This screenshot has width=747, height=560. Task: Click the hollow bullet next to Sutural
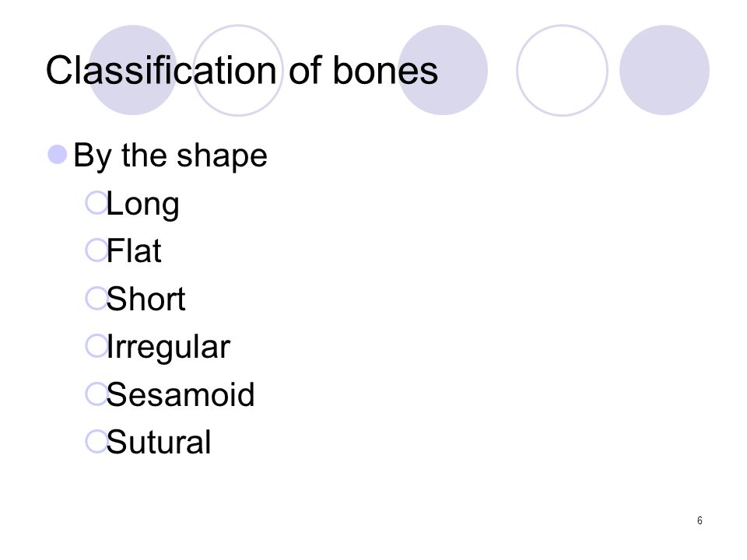pyautogui.click(x=96, y=442)
